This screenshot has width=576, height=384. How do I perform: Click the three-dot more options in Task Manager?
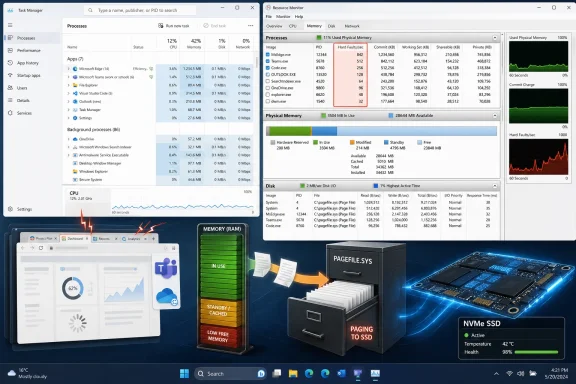(x=251, y=26)
